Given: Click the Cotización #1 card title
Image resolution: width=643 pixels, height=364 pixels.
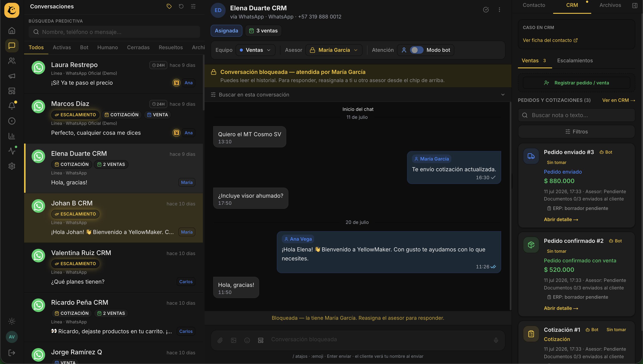Looking at the screenshot, I should click(x=562, y=330).
